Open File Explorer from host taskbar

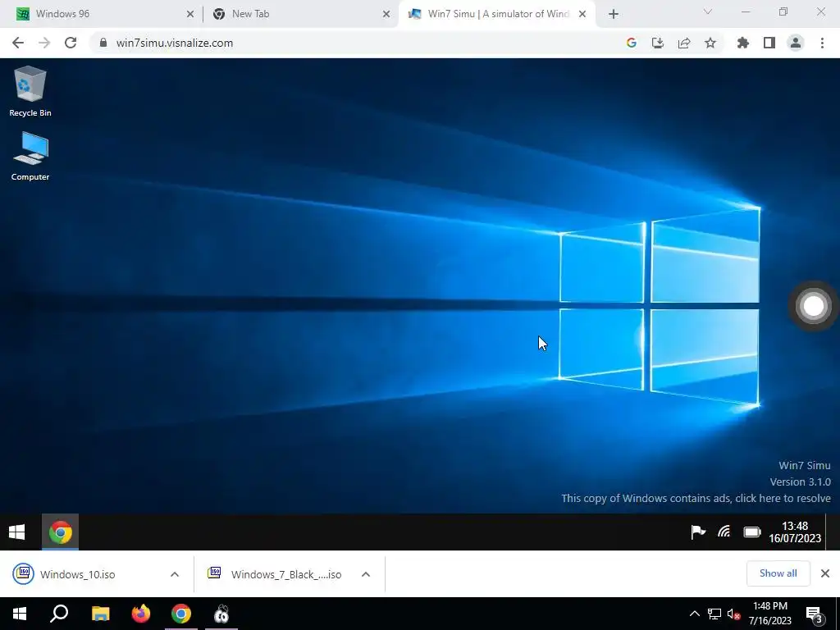coord(101,614)
